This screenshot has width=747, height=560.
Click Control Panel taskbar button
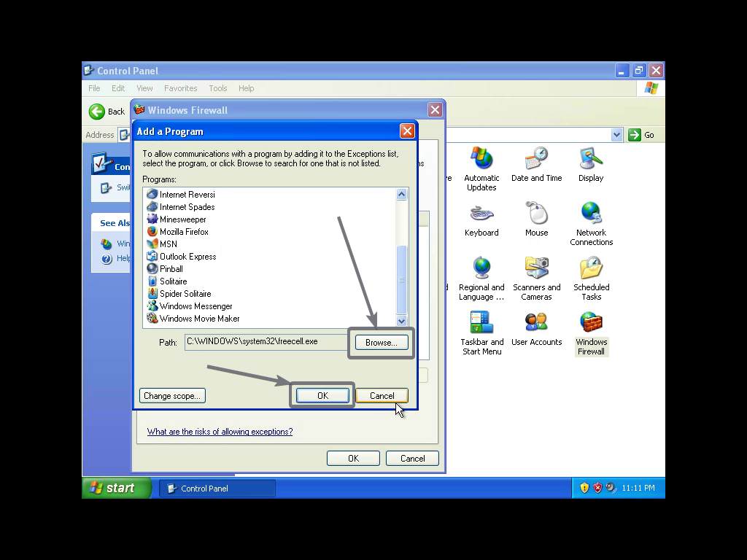tap(217, 488)
